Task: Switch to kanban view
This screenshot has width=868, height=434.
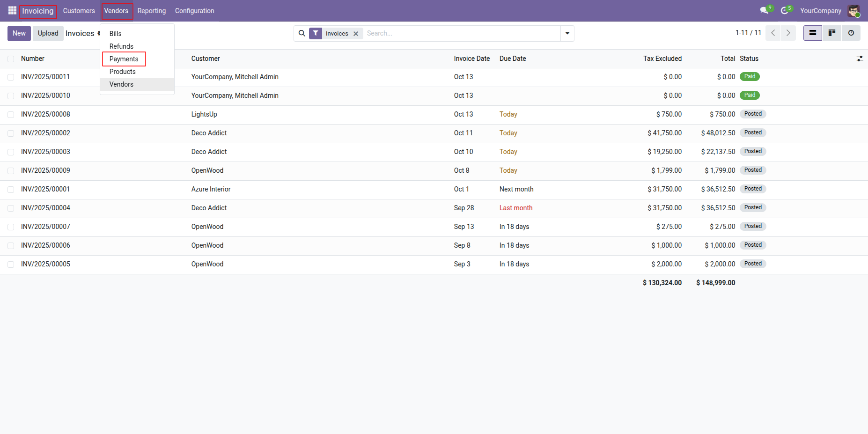Action: point(832,33)
